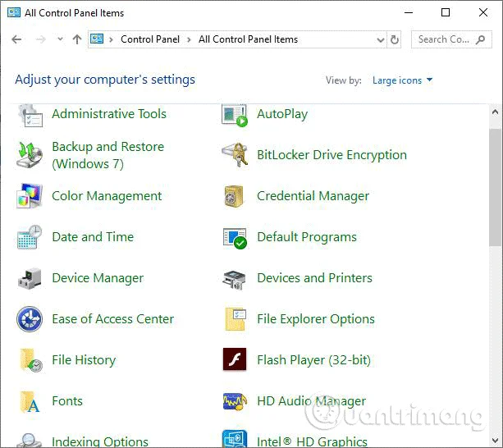The image size is (503, 448).
Task: Open Flash Player (32-bit) link
Action: click(x=313, y=360)
